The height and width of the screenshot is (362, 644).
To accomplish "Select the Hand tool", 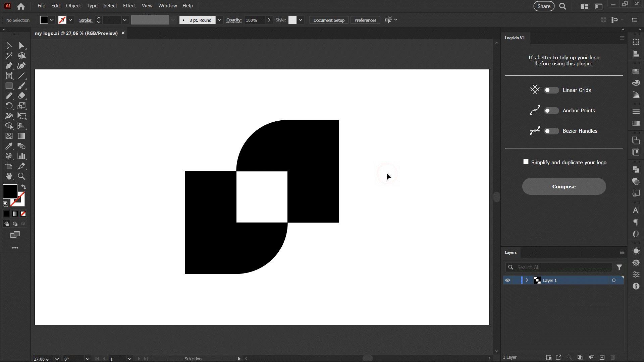I will coord(9,176).
